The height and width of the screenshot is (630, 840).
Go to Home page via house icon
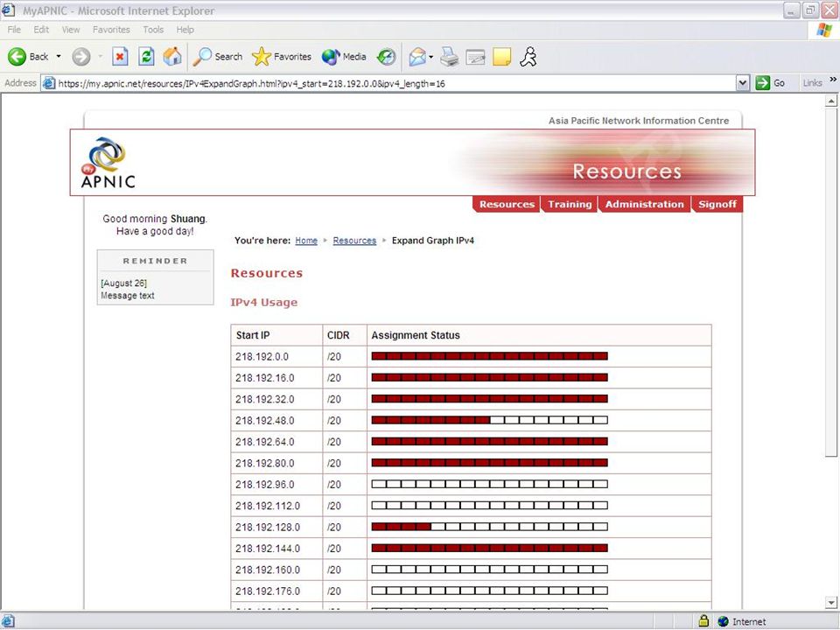click(x=172, y=56)
